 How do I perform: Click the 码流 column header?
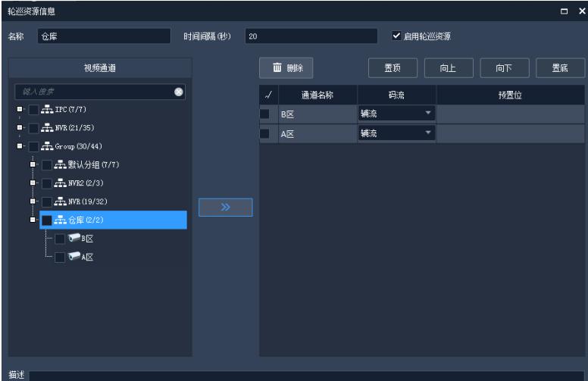point(396,95)
